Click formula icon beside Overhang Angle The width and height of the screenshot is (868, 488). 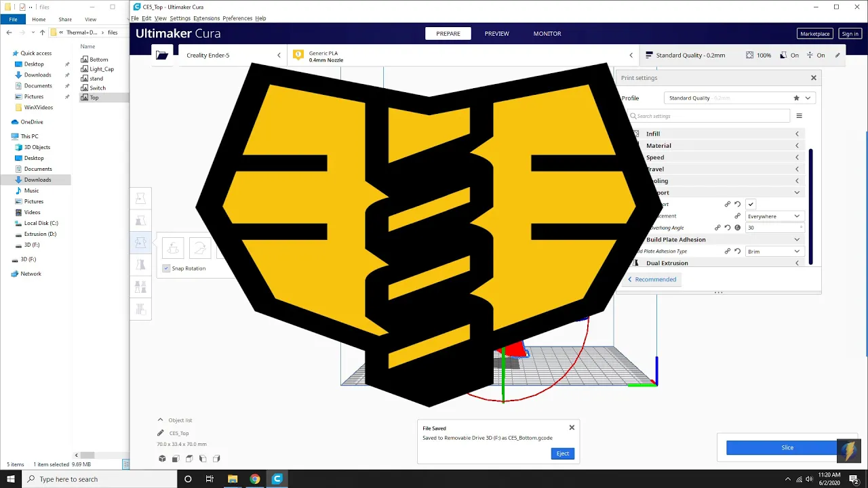(x=737, y=228)
